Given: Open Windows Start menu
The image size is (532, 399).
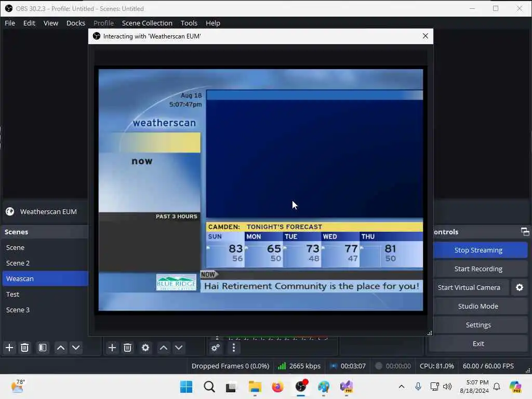Looking at the screenshot, I should (186, 387).
